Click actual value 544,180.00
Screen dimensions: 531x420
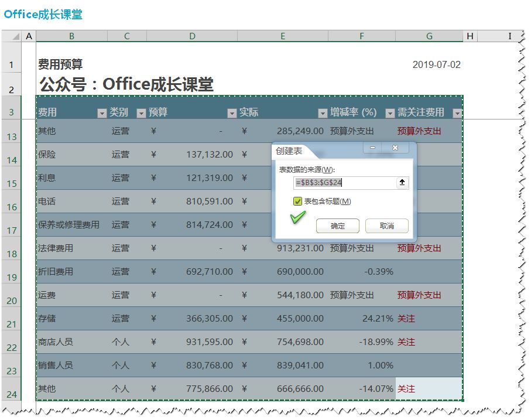tap(300, 295)
